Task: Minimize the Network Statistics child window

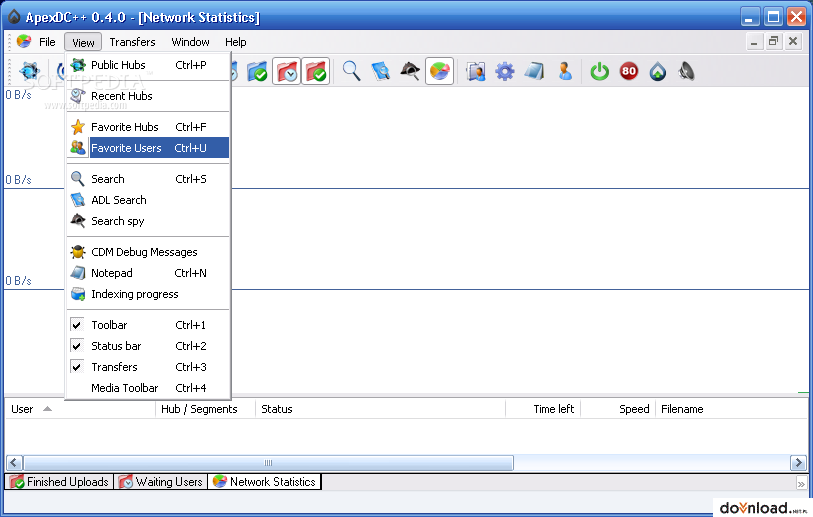Action: point(754,41)
